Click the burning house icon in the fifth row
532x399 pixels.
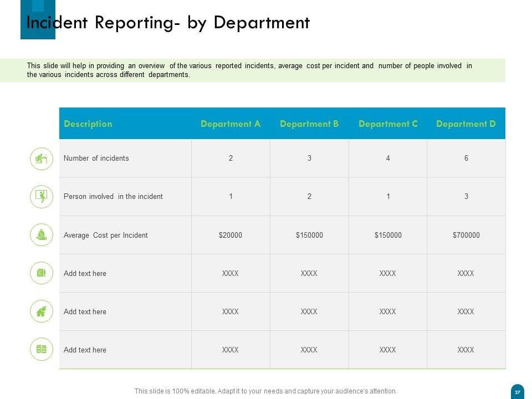[x=42, y=311]
